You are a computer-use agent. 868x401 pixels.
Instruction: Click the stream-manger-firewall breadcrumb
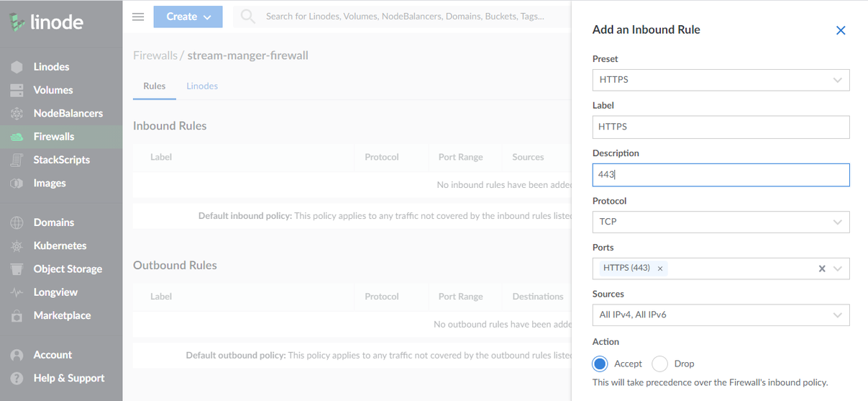(x=247, y=55)
